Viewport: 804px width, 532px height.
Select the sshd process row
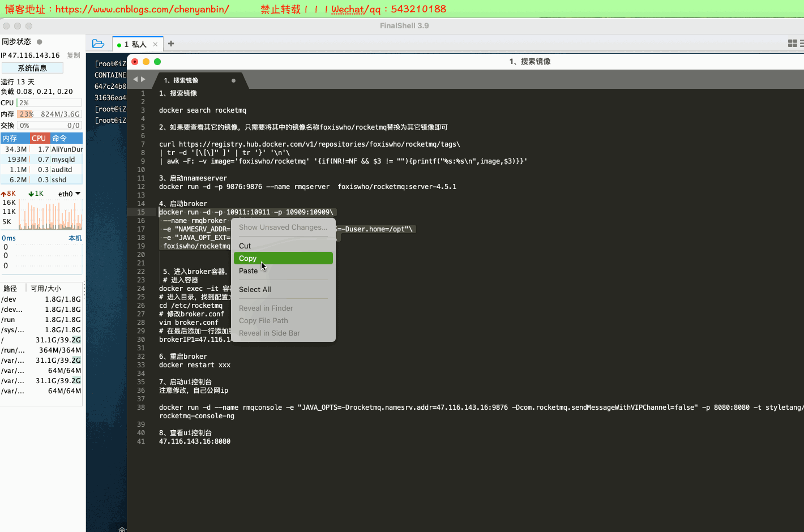tap(42, 180)
